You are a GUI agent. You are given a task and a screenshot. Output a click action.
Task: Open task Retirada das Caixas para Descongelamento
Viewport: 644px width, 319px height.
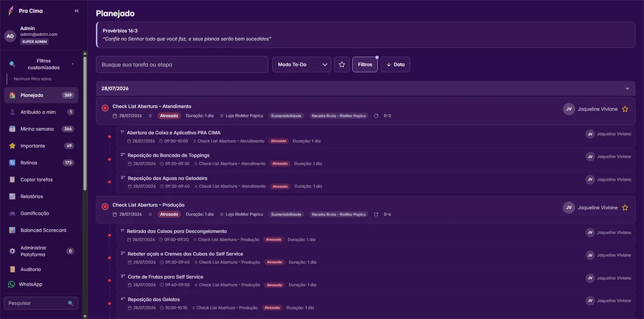177,231
